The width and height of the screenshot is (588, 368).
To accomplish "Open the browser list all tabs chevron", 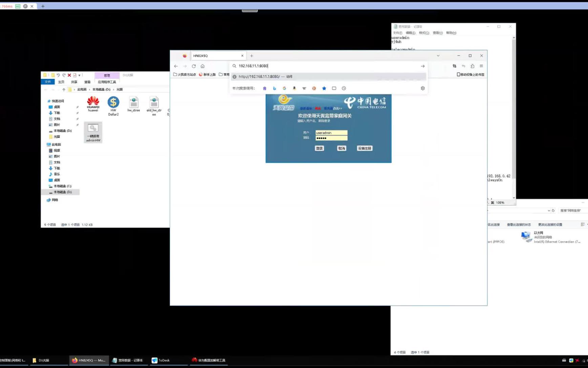I will click(x=438, y=56).
